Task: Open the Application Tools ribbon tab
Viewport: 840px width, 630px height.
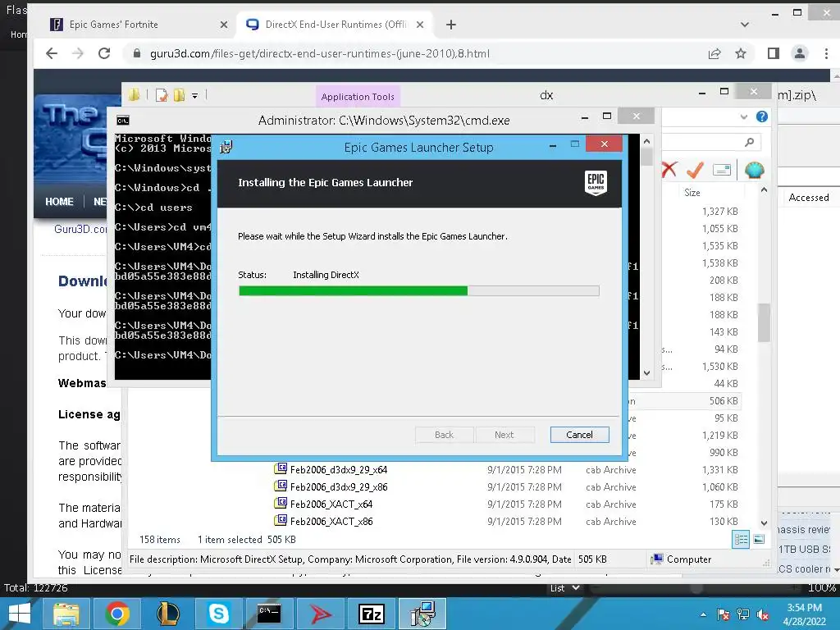Action: point(358,97)
